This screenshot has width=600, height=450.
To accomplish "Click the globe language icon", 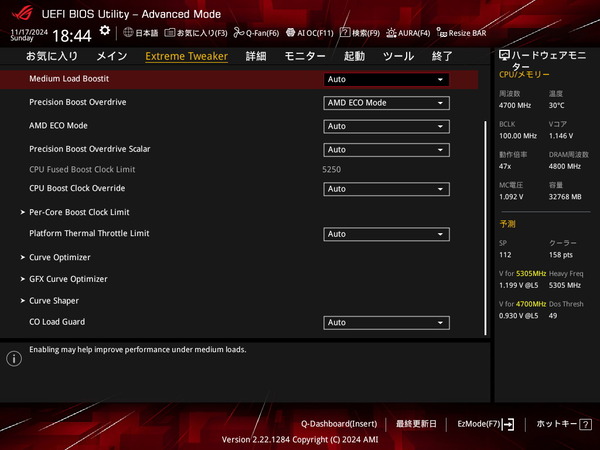I will pos(128,33).
